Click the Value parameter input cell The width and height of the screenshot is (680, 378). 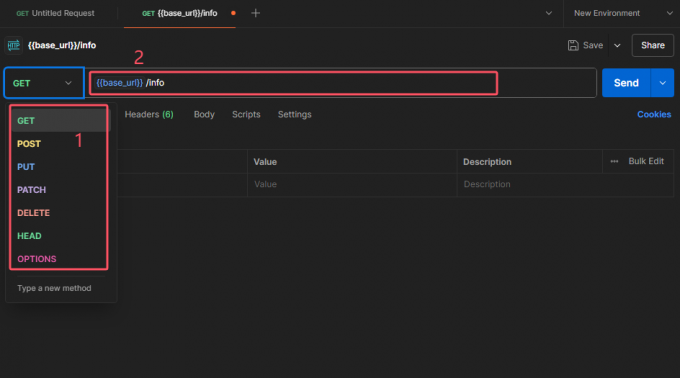tap(352, 184)
